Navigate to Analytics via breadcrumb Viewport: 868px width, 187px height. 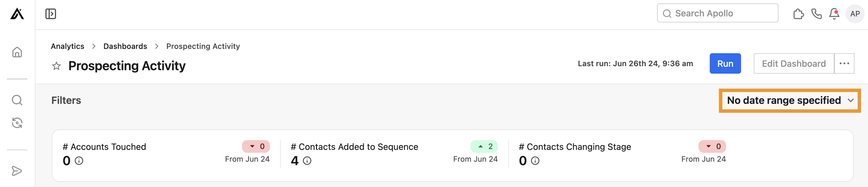coord(67,46)
